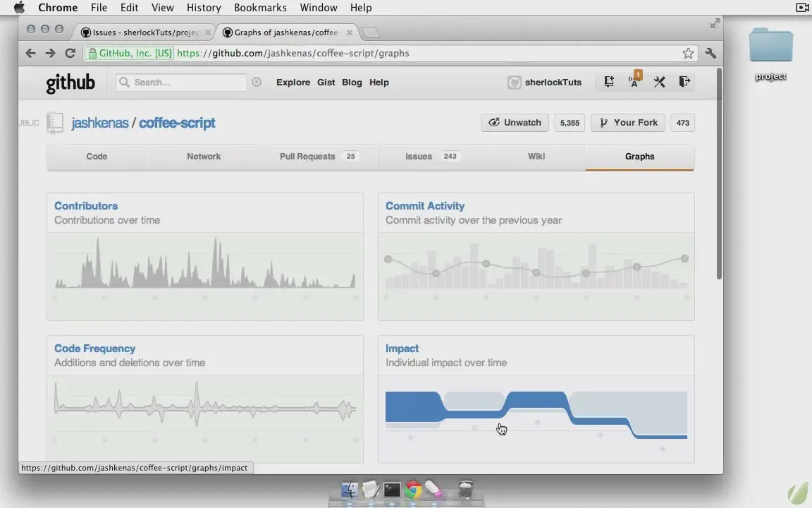Image resolution: width=812 pixels, height=508 pixels.
Task: Open the Help link in GitHub header
Action: pyautogui.click(x=379, y=83)
